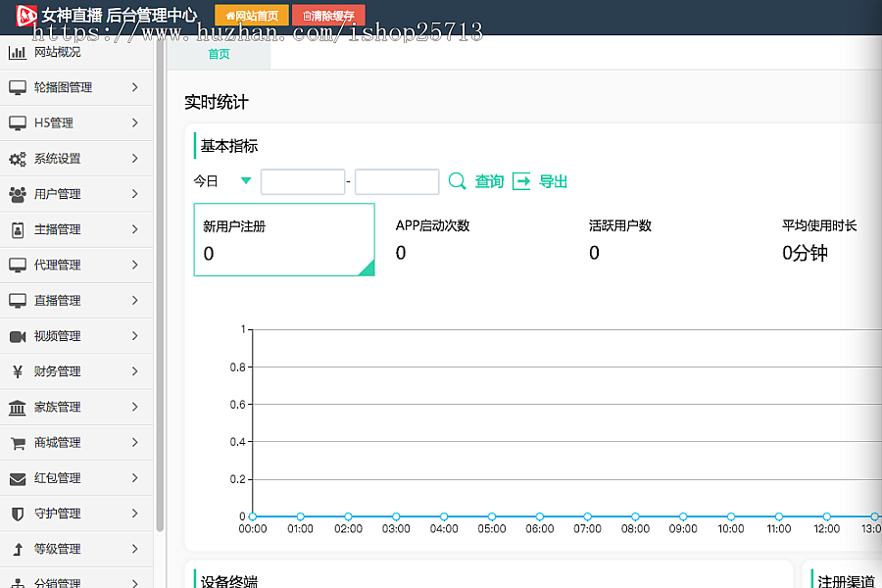
Task: Click the sidebar vertical scrollbar
Action: (160, 284)
